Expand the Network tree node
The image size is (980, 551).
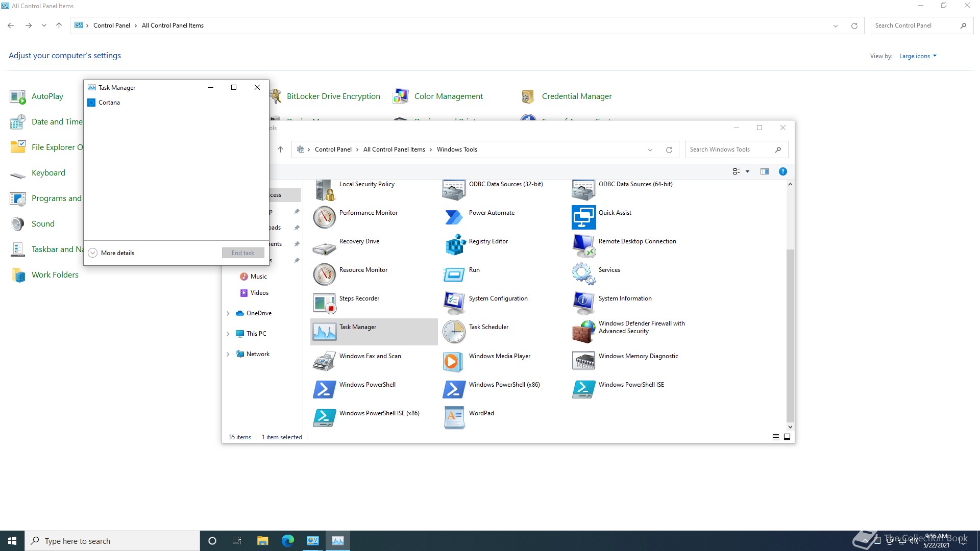pyautogui.click(x=228, y=354)
